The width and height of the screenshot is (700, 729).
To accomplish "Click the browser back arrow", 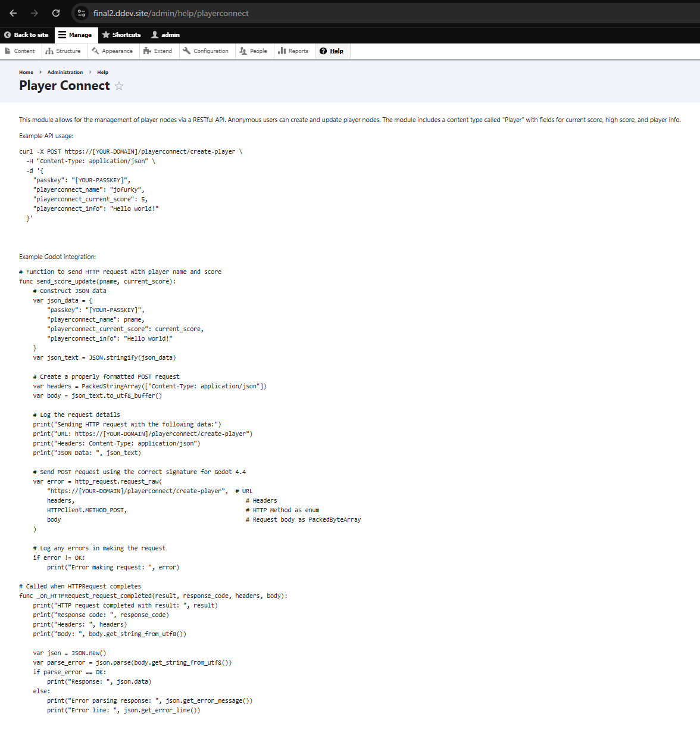I will (x=13, y=13).
